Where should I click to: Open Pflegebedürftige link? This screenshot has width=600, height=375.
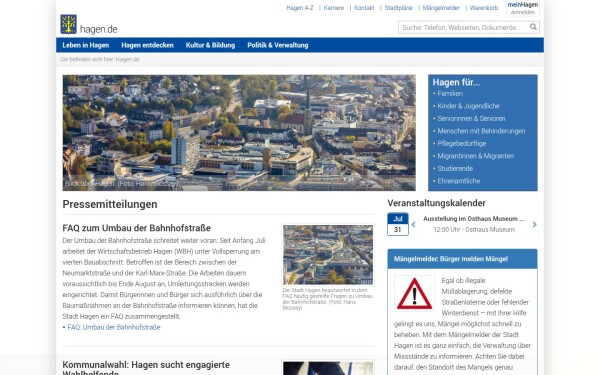coord(462,143)
